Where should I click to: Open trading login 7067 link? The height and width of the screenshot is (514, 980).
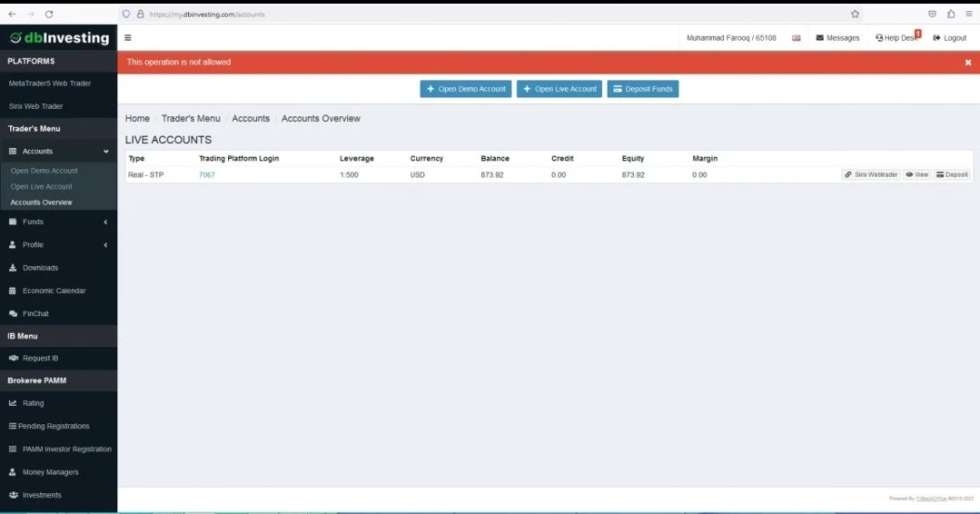207,174
